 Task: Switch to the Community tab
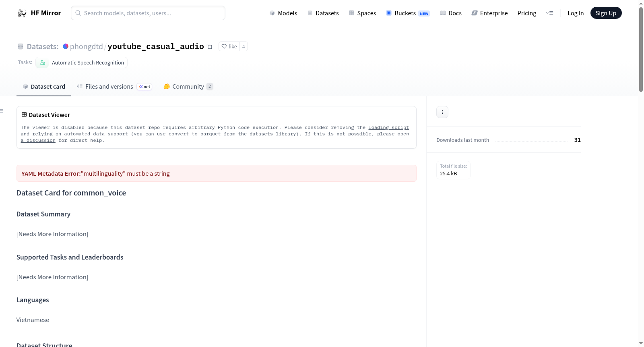pyautogui.click(x=188, y=87)
